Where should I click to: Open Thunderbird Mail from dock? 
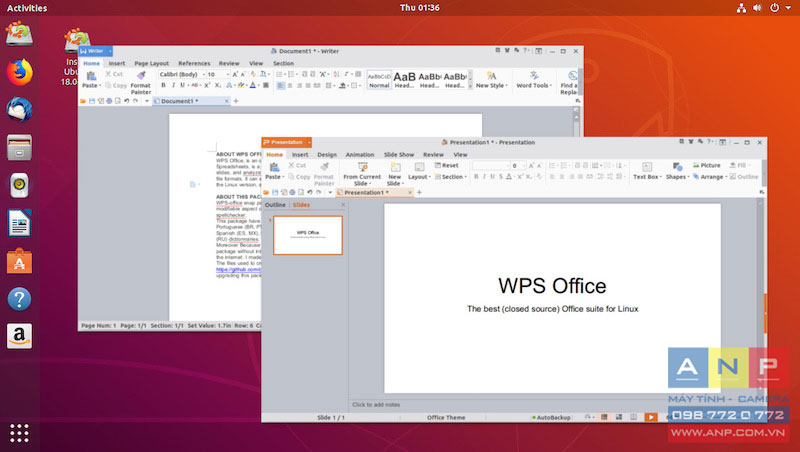(19, 110)
